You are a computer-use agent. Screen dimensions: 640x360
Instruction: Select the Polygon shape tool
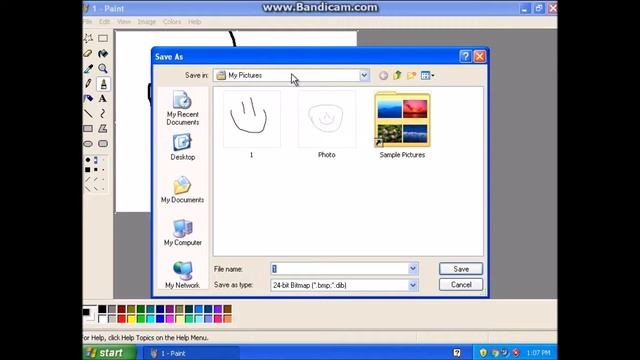click(103, 129)
